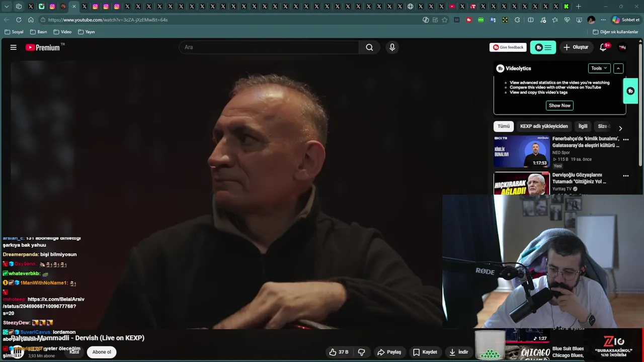Viewport: 644px width, 362px height.
Task: Like the video with thumbs-up (37 B)
Action: coord(339,352)
